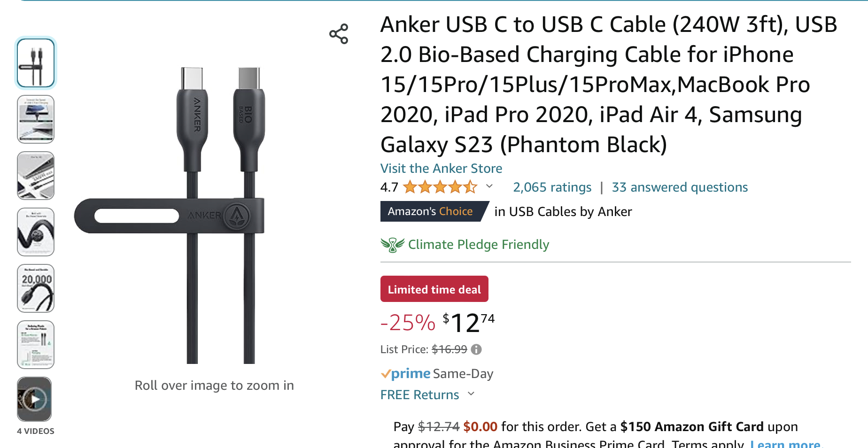Image resolution: width=868 pixels, height=448 pixels.
Task: Select the first cable thumbnail image
Action: [x=36, y=63]
